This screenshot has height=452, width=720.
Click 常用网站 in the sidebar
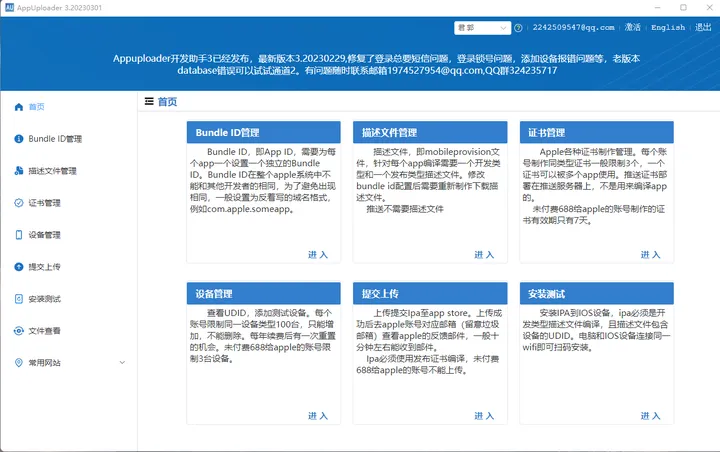45,362
